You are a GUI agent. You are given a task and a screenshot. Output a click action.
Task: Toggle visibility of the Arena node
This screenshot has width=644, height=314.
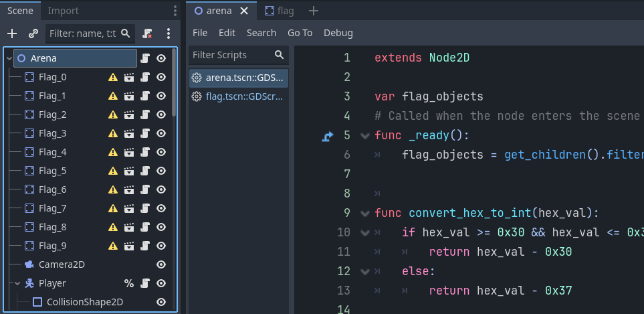(161, 58)
